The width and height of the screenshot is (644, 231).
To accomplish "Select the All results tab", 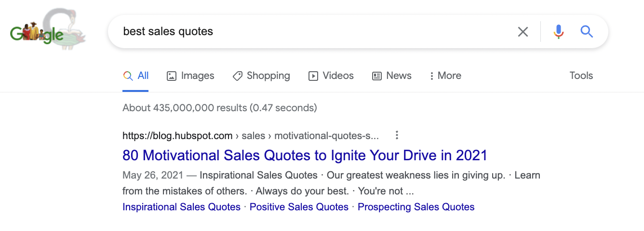I will click(136, 76).
